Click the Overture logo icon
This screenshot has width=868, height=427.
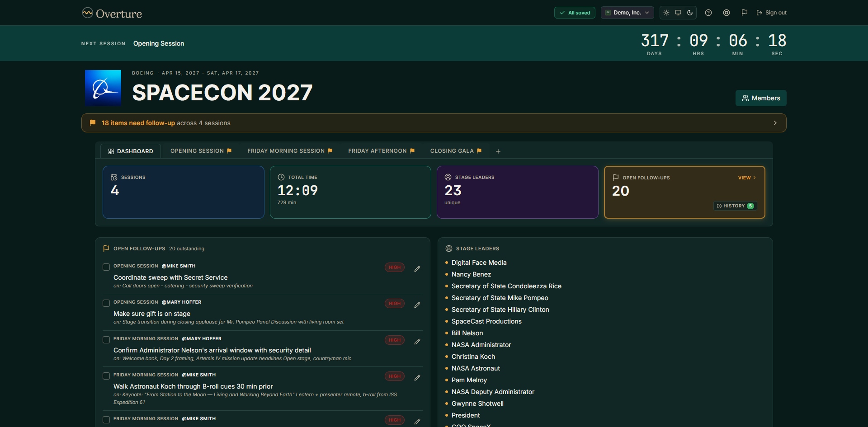tap(87, 13)
